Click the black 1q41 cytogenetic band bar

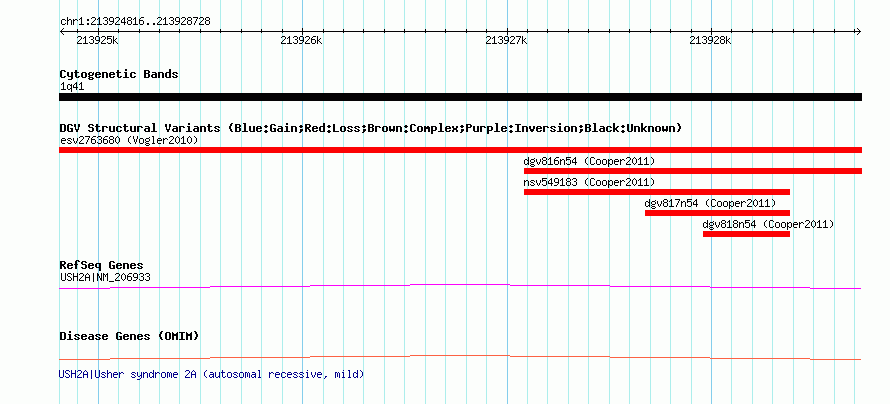460,97
